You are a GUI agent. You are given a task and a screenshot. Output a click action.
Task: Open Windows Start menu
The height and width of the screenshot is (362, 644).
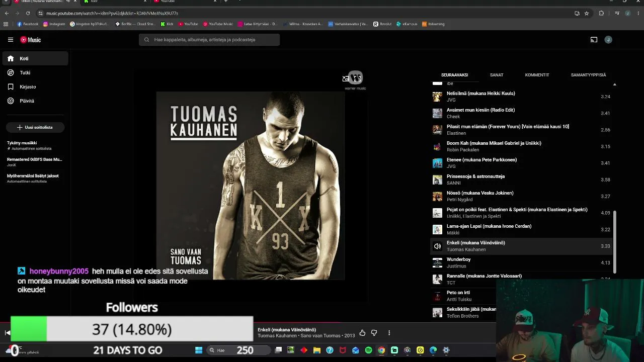point(199,350)
